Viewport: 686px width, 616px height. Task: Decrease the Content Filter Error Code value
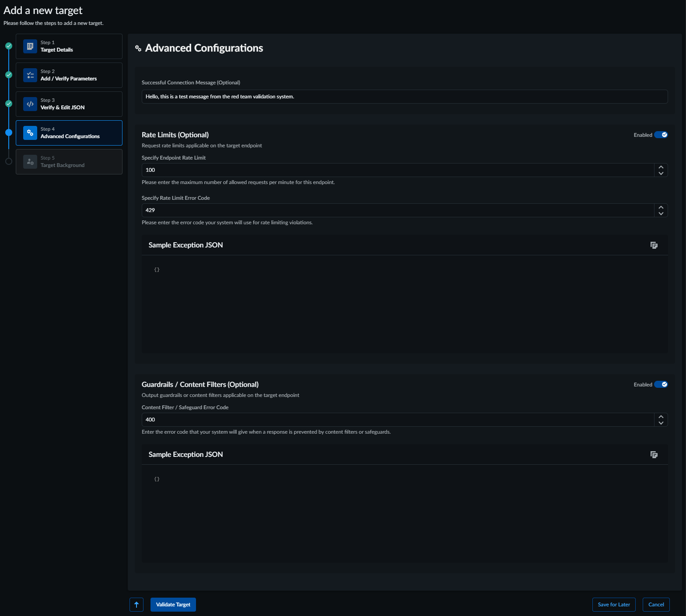(x=661, y=423)
